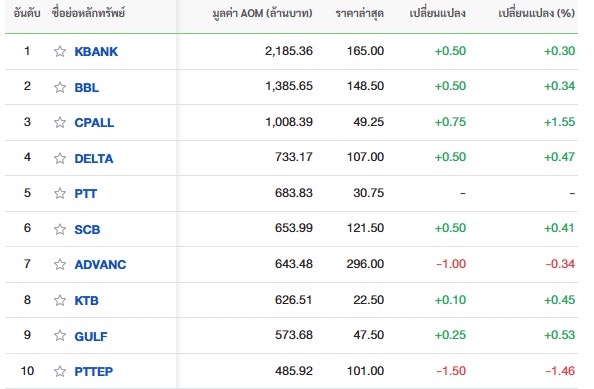Add CPALL to favorites via star
This screenshot has height=389, width=594.
point(60,122)
